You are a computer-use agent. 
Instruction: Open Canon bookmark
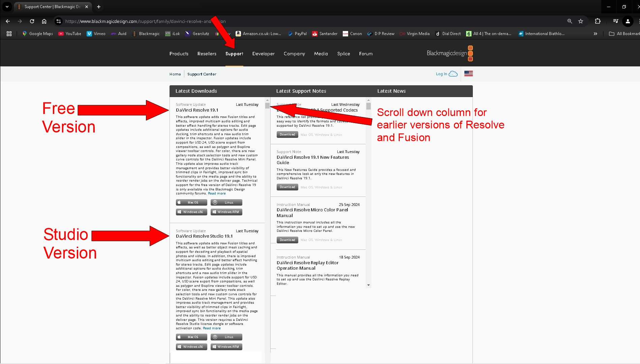pos(352,34)
